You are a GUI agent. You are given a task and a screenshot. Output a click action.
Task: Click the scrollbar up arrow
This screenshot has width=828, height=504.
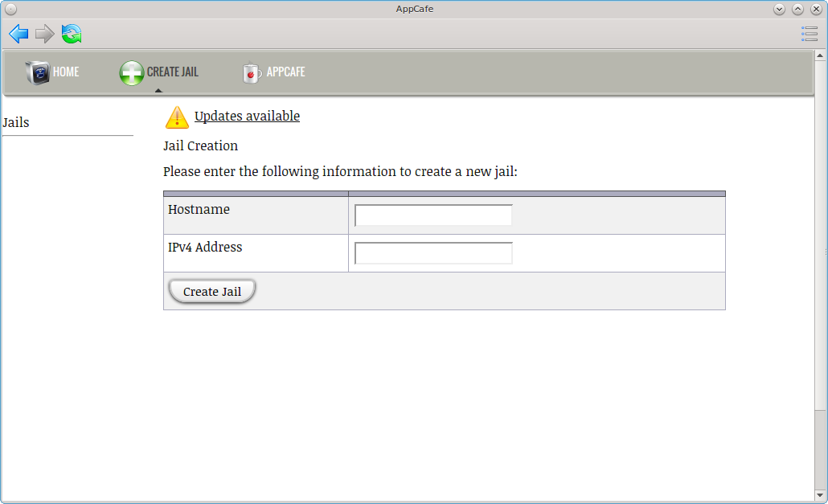(820, 55)
